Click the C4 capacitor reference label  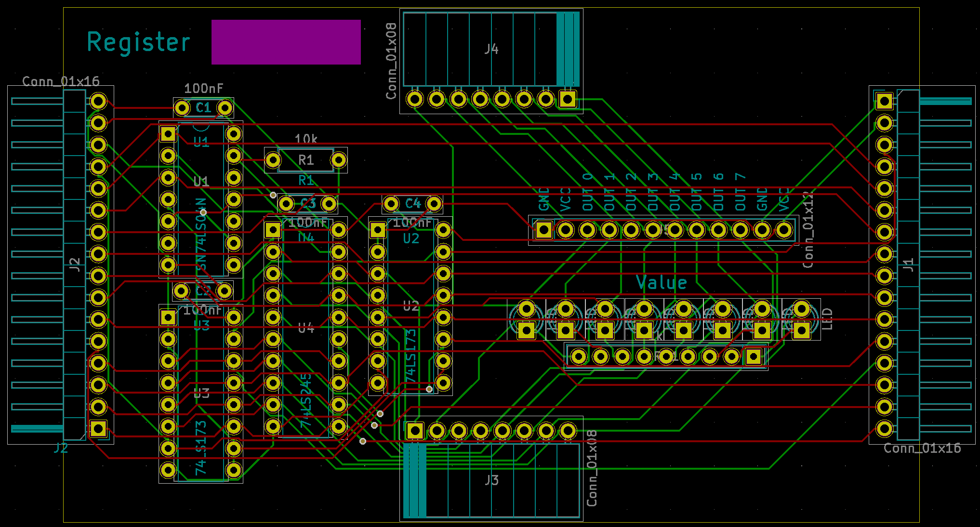(x=413, y=203)
